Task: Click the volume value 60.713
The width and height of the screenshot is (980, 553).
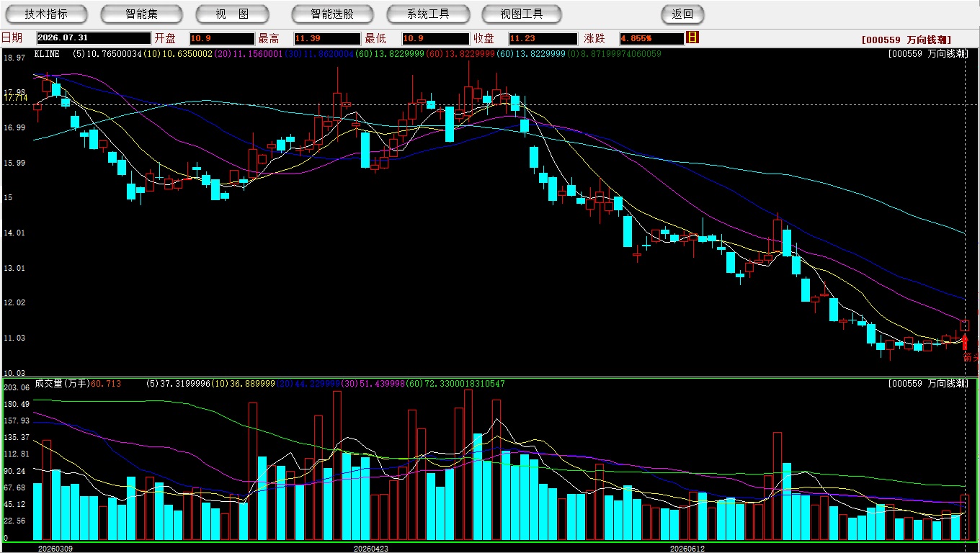Action: (106, 384)
